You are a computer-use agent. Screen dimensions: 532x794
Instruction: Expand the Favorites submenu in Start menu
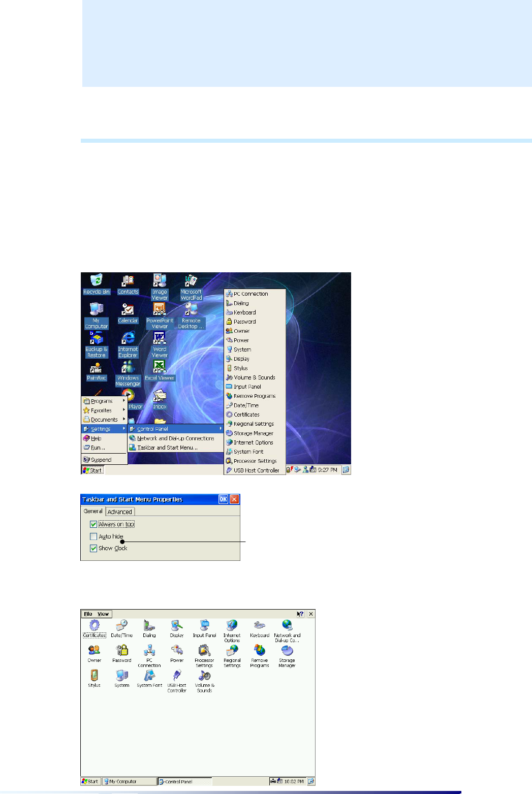pyautogui.click(x=104, y=410)
